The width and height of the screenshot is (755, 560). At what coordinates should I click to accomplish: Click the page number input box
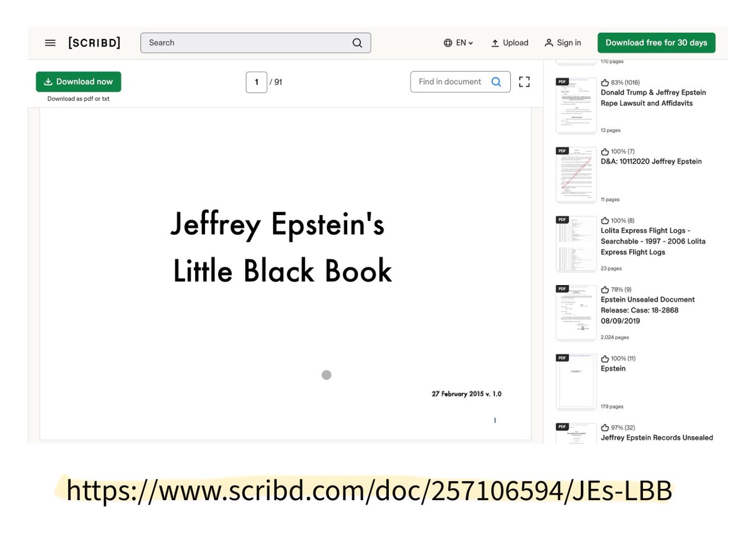pyautogui.click(x=256, y=82)
